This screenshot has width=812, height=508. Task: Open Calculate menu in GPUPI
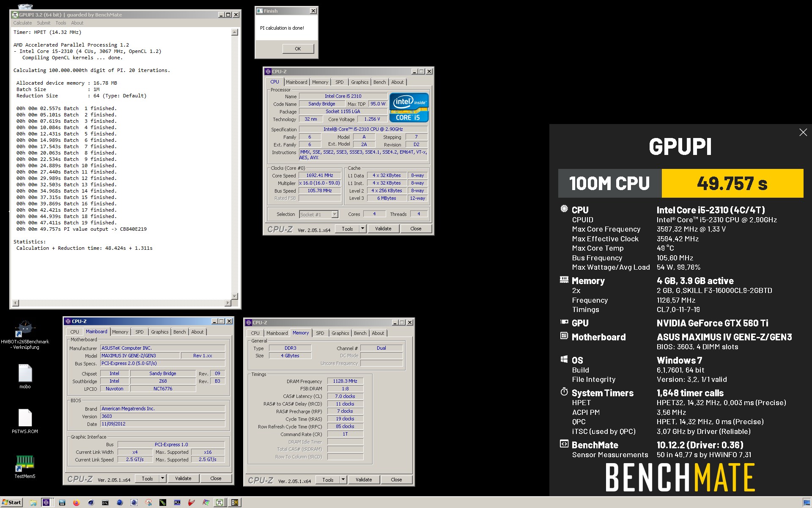[22, 23]
